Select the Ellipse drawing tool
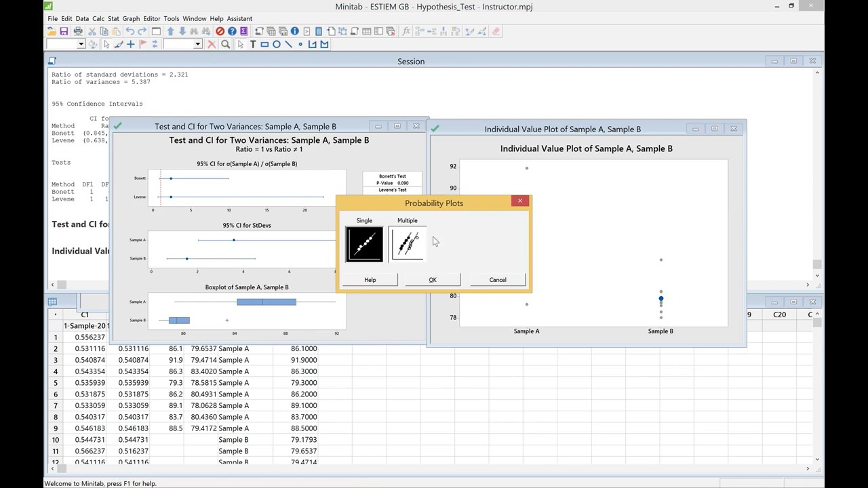The height and width of the screenshot is (488, 868). point(277,44)
